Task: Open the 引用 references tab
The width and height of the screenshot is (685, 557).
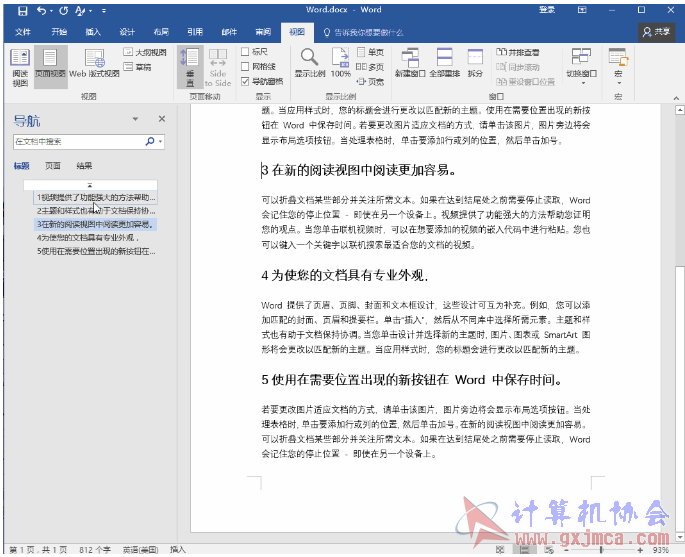Action: pyautogui.click(x=195, y=32)
